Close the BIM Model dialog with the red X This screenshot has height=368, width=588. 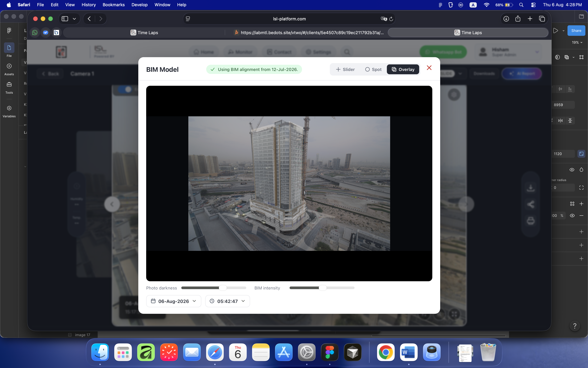click(x=429, y=68)
